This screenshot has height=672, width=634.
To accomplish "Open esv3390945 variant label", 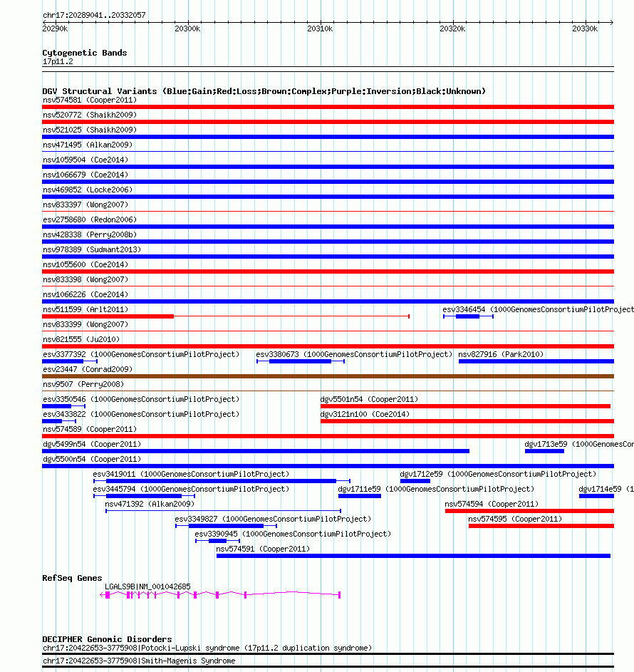I will click(x=293, y=534).
